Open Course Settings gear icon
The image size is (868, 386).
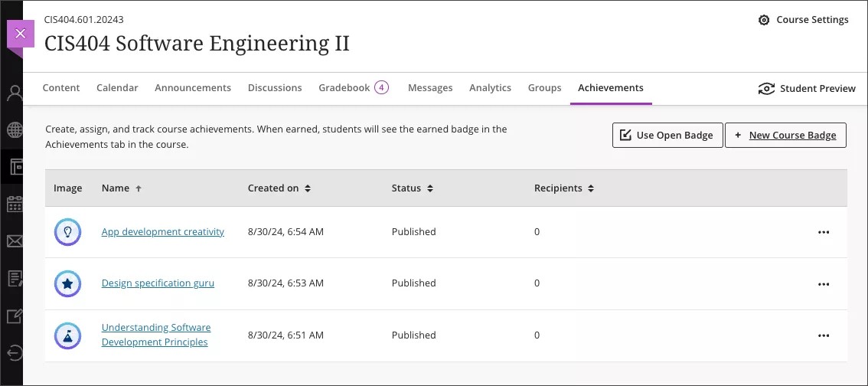pos(763,20)
